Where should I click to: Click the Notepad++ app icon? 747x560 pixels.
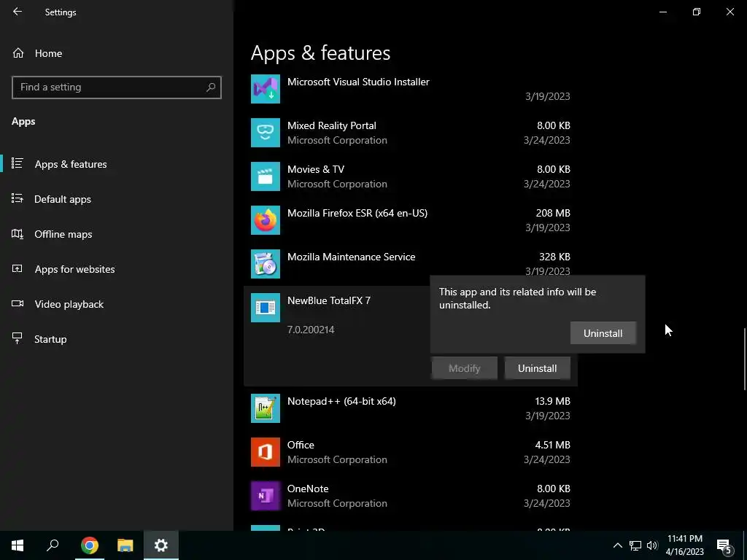click(x=266, y=408)
